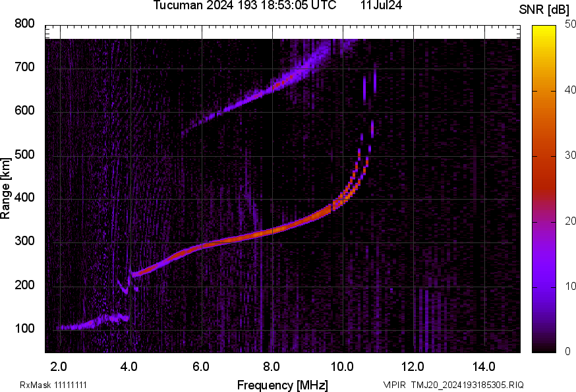
Task: Click the 'Range [km]' y-axis label
Action: [5, 188]
